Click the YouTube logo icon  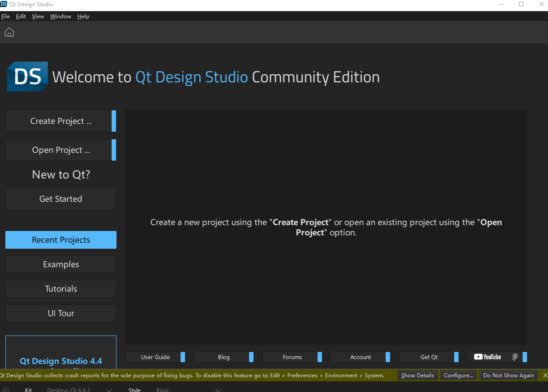tap(488, 357)
